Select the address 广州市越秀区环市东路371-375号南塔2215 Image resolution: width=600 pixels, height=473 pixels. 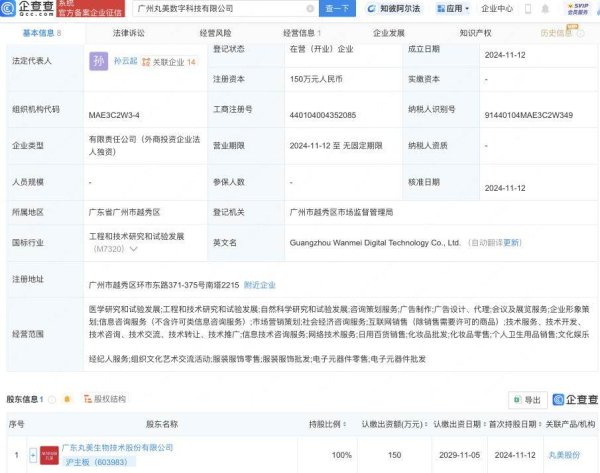click(x=164, y=285)
